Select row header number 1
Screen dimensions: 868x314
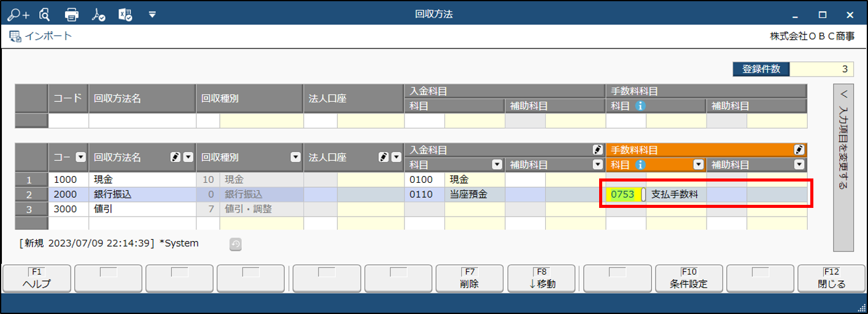coord(32,180)
